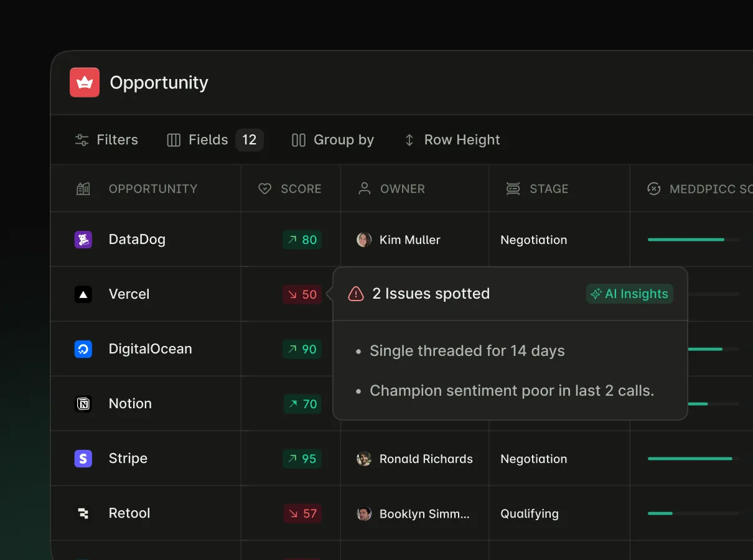
Task: Click DataDog's score badge 80
Action: (302, 240)
